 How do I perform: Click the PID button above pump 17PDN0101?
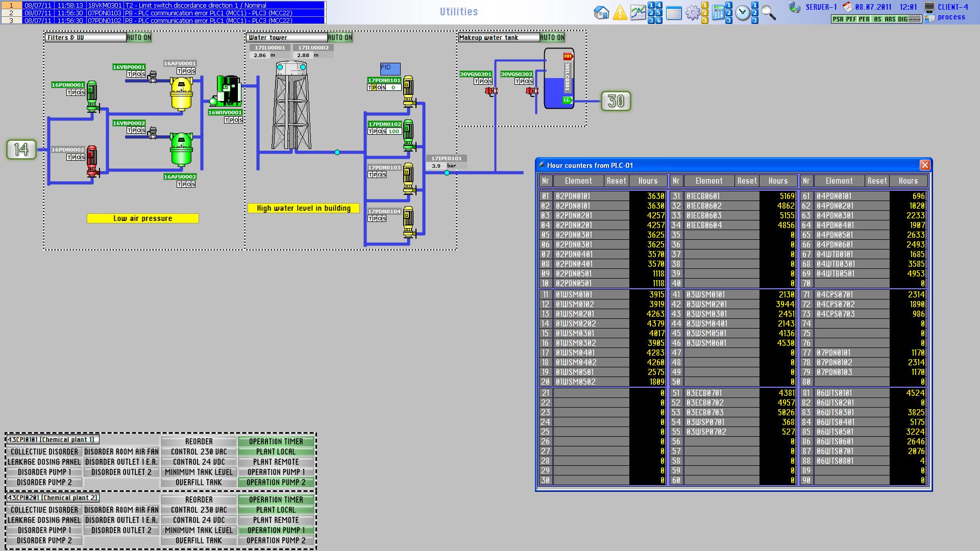click(390, 68)
